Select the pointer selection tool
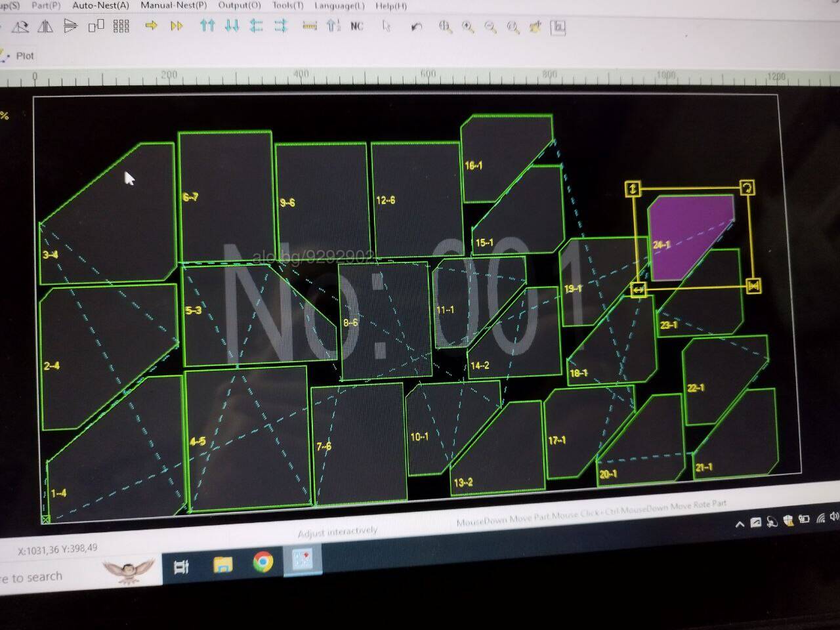This screenshot has height=630, width=840. point(387,26)
